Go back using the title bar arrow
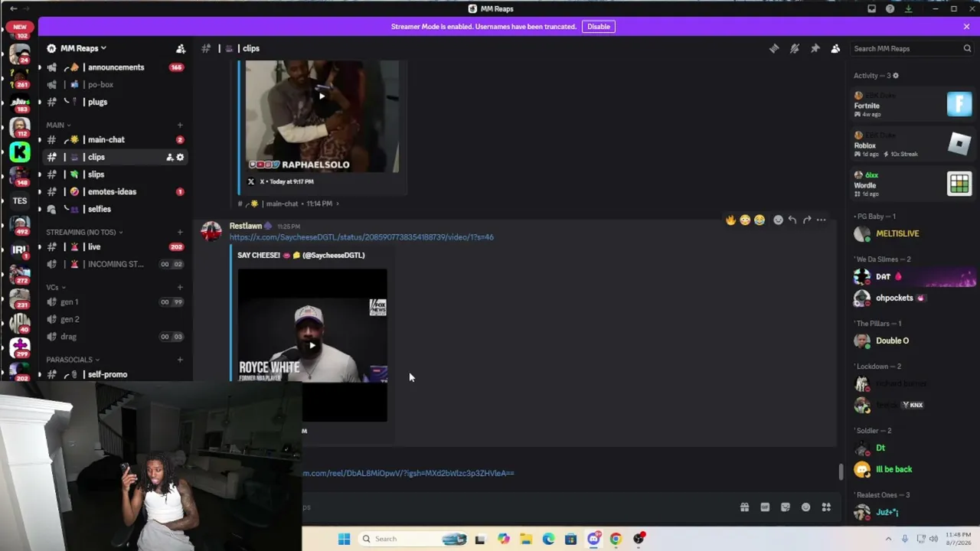Viewport: 980px width, 551px height. click(13, 8)
